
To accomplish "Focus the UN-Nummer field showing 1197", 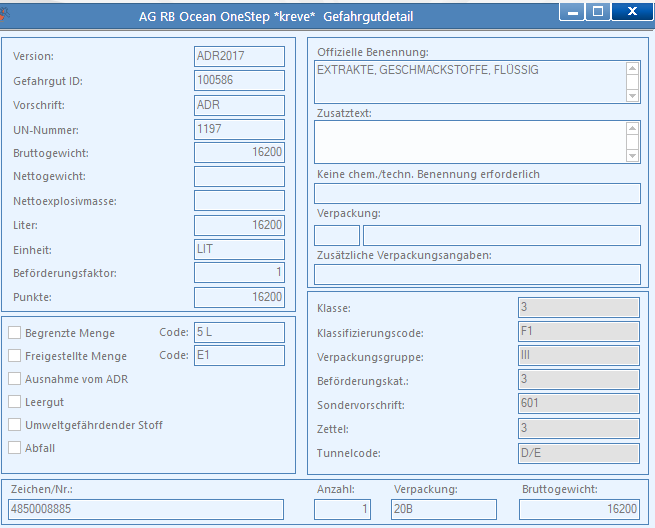I will 239,129.
